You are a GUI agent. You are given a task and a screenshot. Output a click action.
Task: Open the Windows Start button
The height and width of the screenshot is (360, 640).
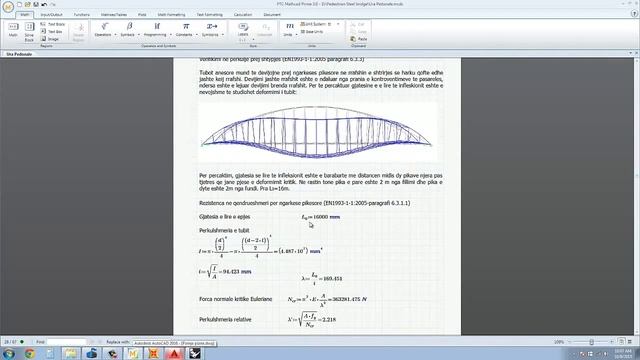8,353
